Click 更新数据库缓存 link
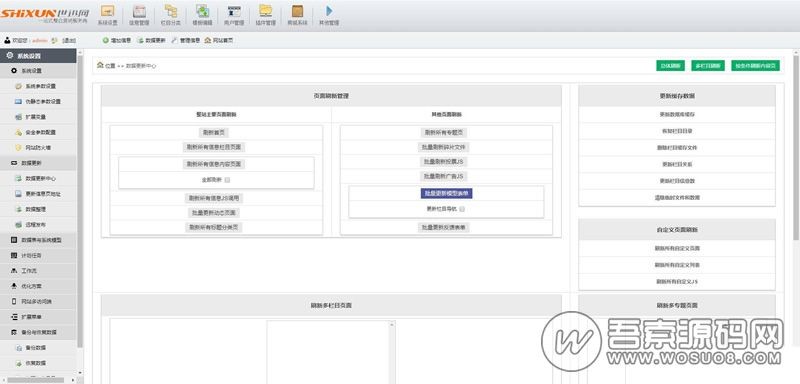 pyautogui.click(x=677, y=115)
